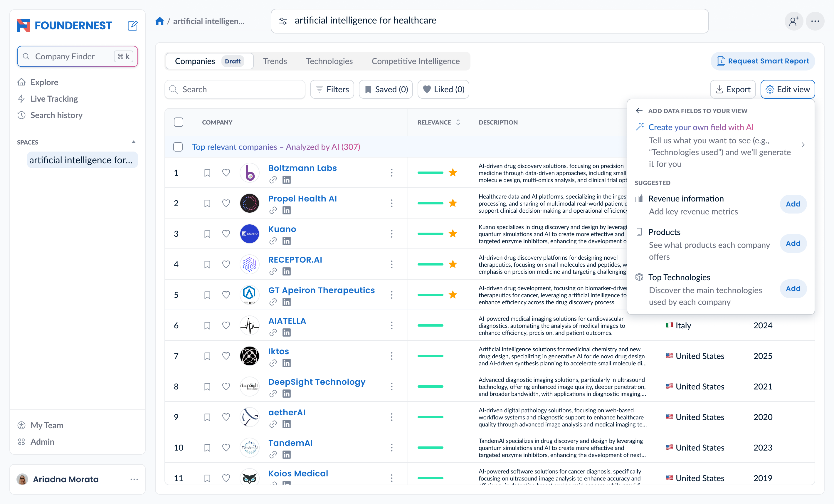Add Products field
Image resolution: width=834 pixels, height=504 pixels.
point(793,243)
